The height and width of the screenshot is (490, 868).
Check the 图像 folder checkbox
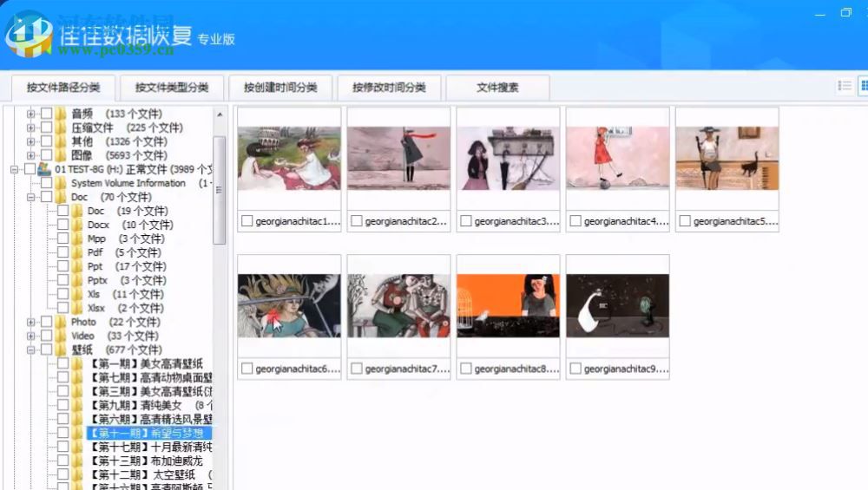[x=47, y=155]
